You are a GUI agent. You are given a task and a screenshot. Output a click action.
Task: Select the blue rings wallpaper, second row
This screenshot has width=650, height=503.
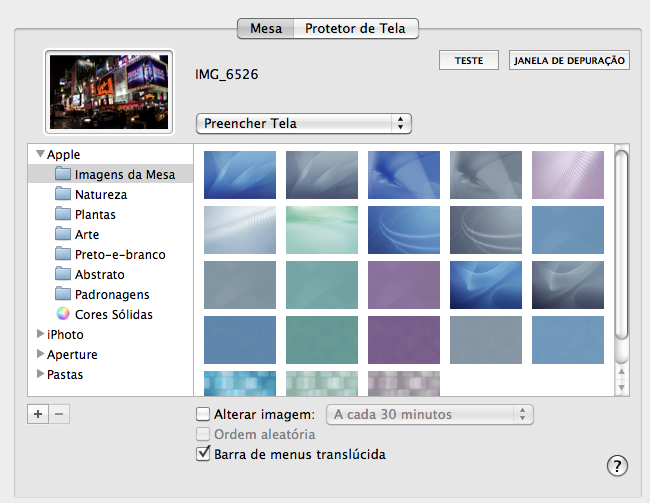(404, 230)
